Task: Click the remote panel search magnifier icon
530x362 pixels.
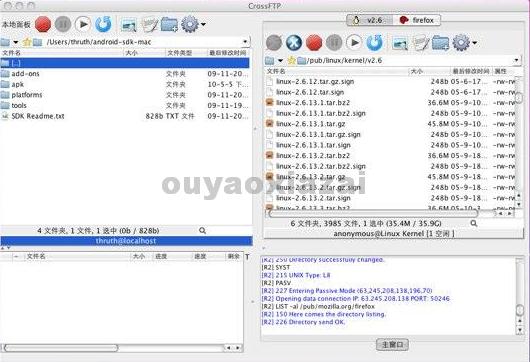Action: tap(474, 223)
